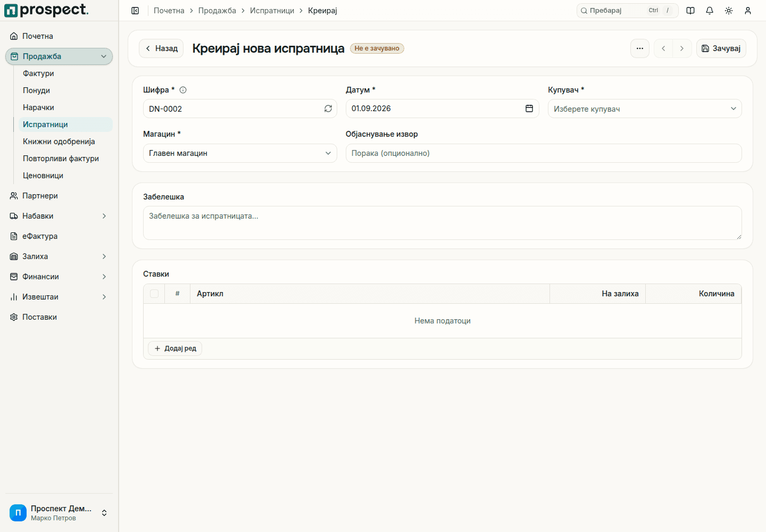Show info tooltip next to Шифра
This screenshot has height=532, width=766.
[183, 90]
